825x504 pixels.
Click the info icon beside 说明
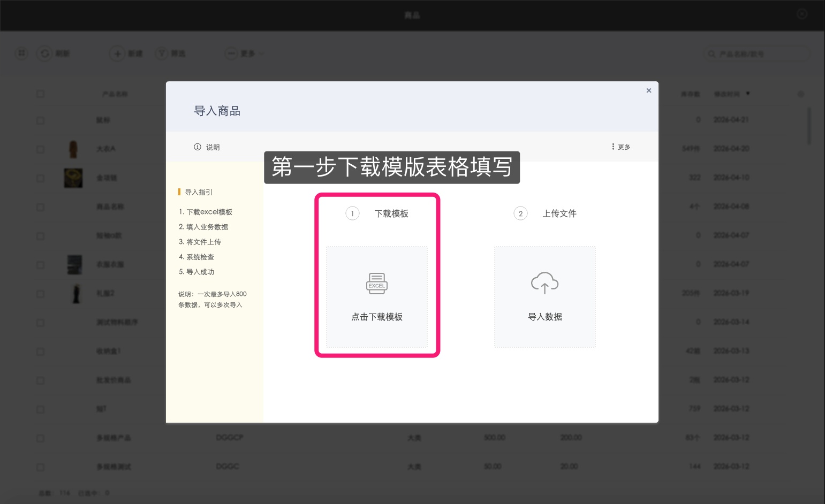[x=198, y=147]
